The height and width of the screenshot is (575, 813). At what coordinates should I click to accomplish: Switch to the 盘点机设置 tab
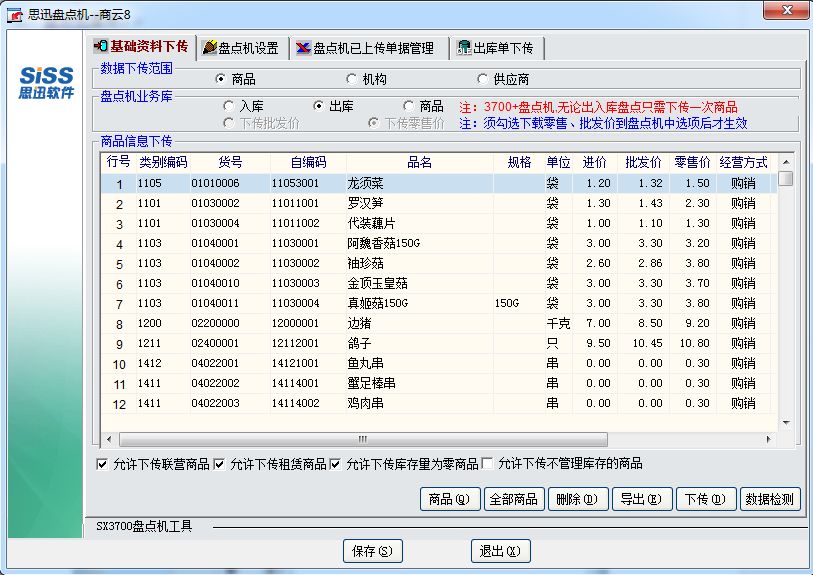[240, 48]
